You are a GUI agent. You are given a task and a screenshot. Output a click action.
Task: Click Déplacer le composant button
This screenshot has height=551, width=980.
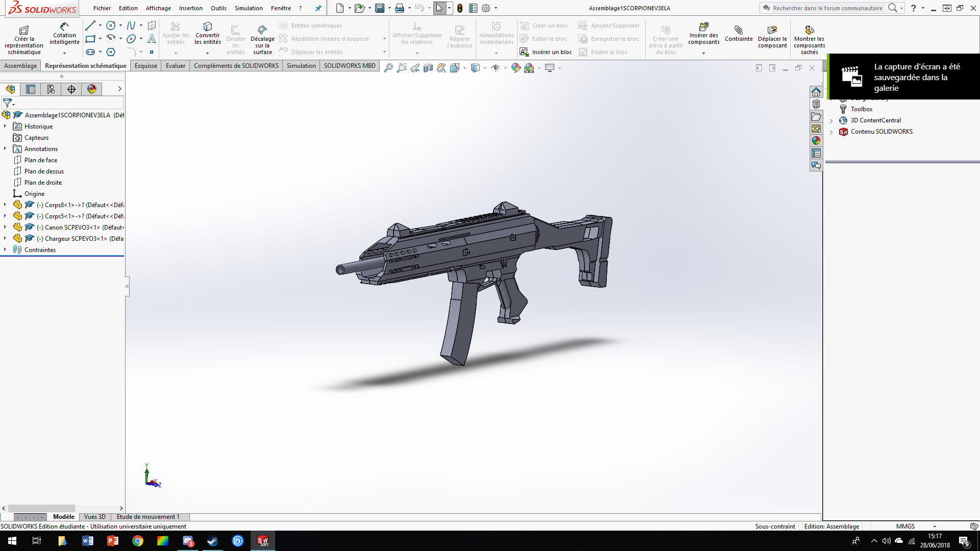(x=772, y=37)
